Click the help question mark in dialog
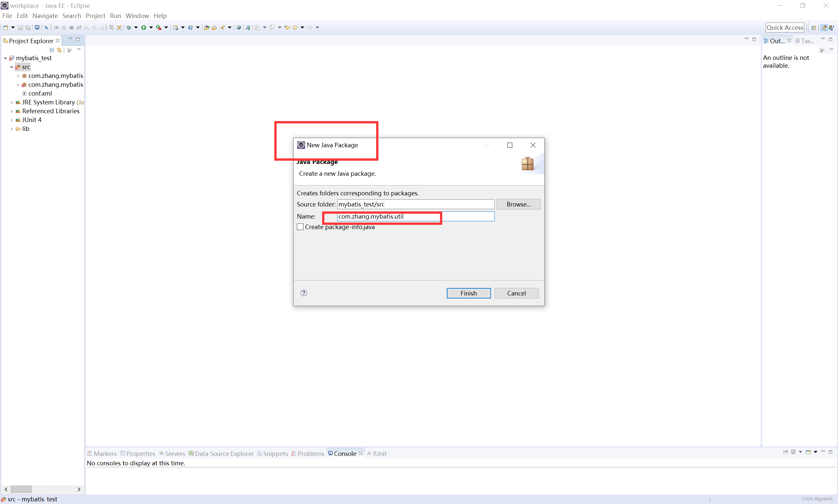838x504 pixels. point(304,293)
